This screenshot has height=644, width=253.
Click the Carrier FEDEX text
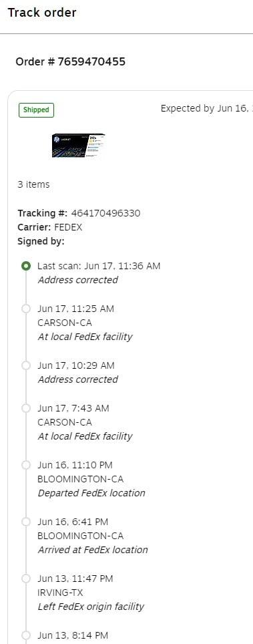coord(49,227)
